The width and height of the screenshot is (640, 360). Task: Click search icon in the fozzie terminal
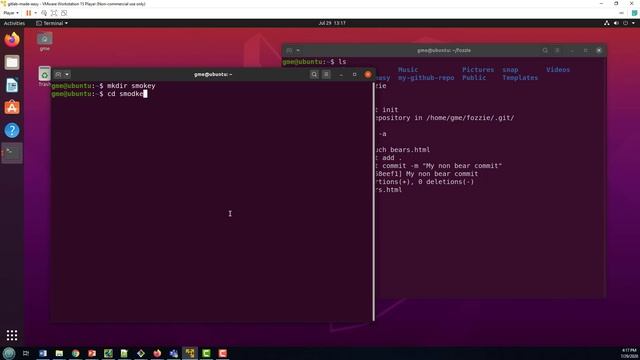545,50
